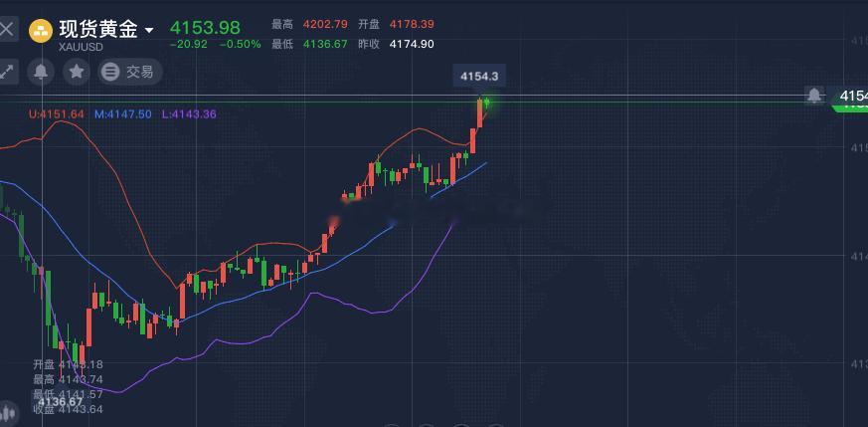Click the -20.92 price change value
The width and height of the screenshot is (868, 427).
click(189, 45)
